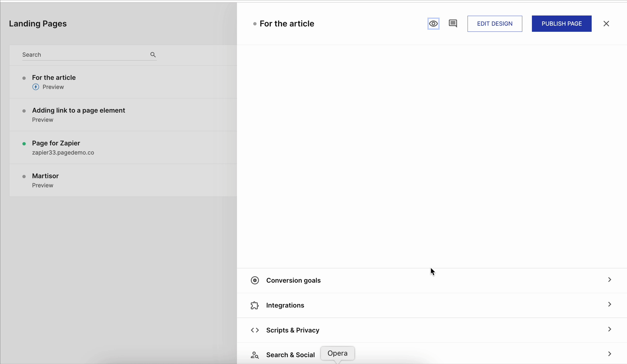Open the Scripts & Privacy section
627x364 pixels.
coord(432,330)
